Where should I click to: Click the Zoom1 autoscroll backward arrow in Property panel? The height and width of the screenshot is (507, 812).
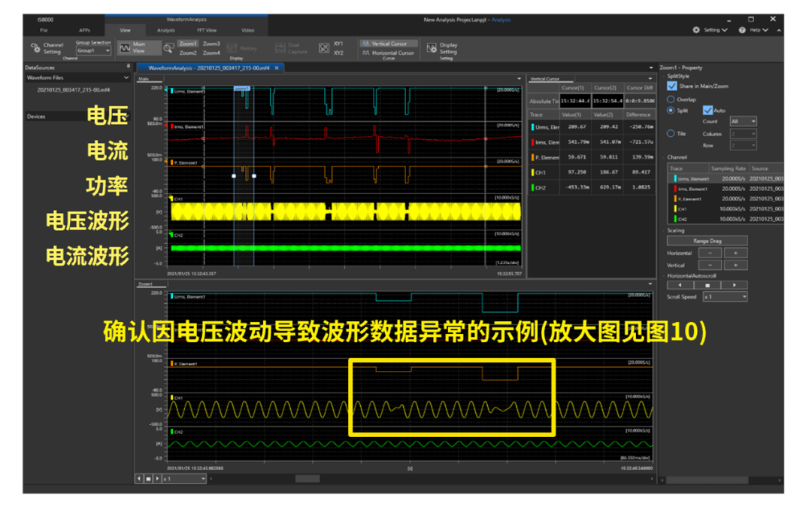click(680, 285)
